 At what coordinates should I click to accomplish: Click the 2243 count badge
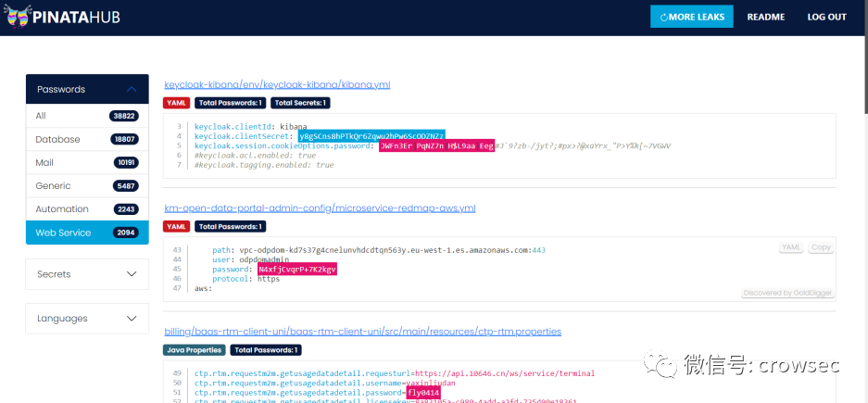tap(126, 209)
